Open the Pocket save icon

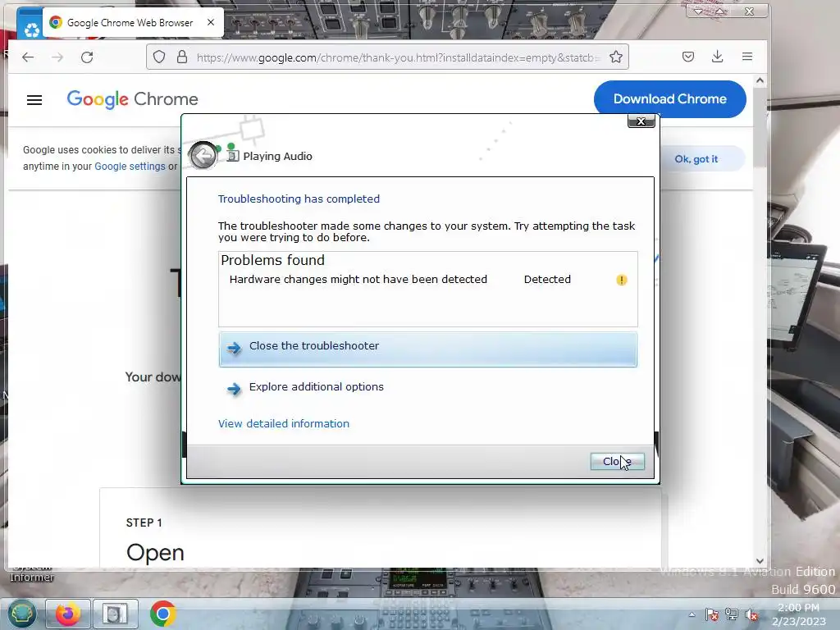pyautogui.click(x=688, y=57)
